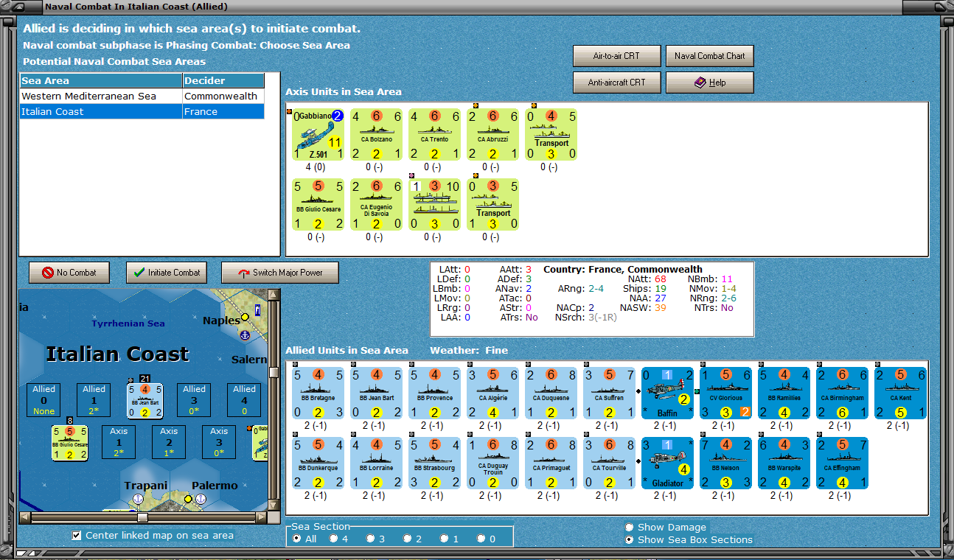Click the CA Primaguet cruiser counter

coord(551,463)
